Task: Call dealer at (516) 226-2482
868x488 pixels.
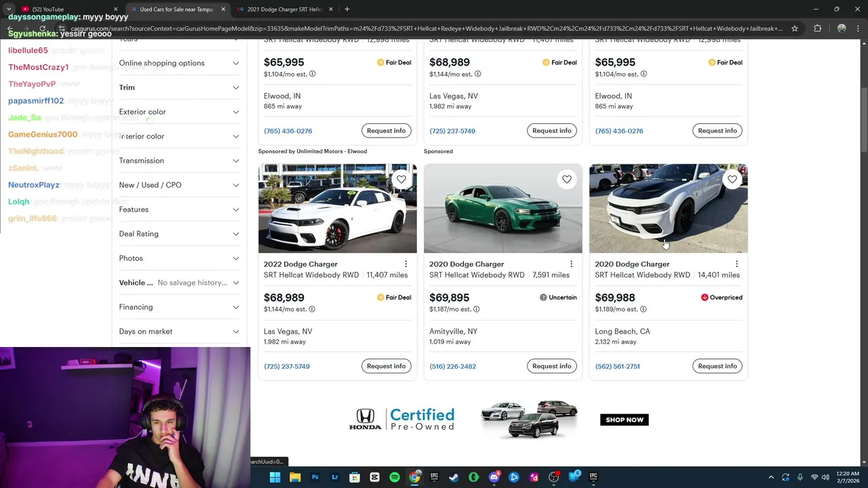Action: click(x=452, y=367)
